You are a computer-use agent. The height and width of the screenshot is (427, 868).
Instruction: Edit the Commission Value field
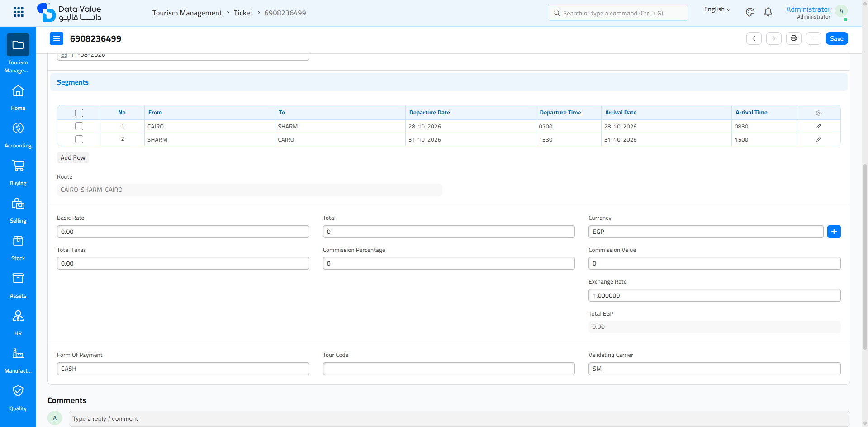click(x=715, y=263)
